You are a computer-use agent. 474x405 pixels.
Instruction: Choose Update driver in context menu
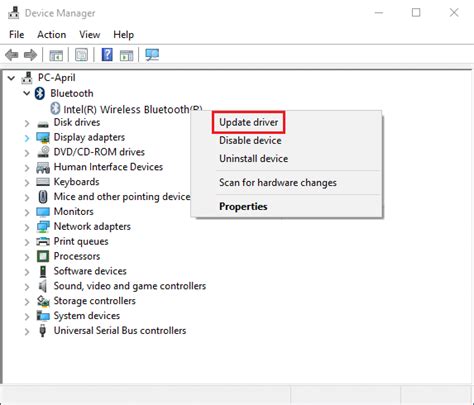point(249,122)
